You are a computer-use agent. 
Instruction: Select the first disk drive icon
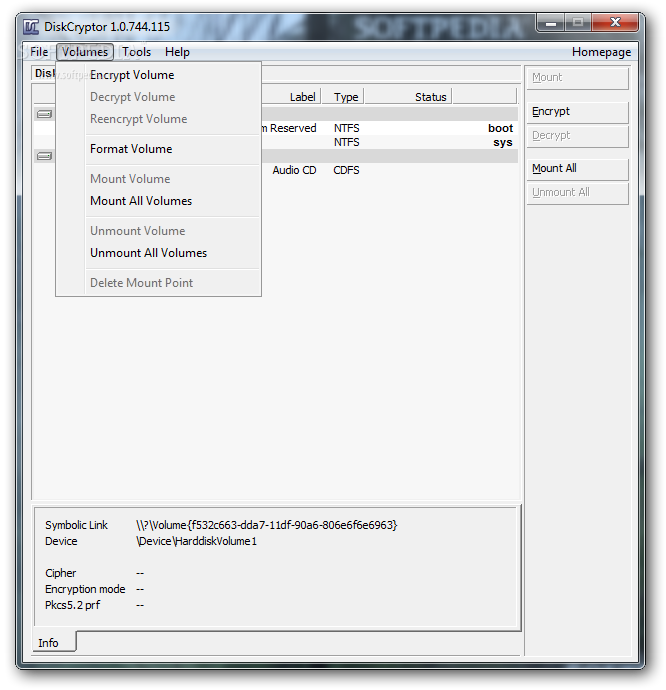44,114
